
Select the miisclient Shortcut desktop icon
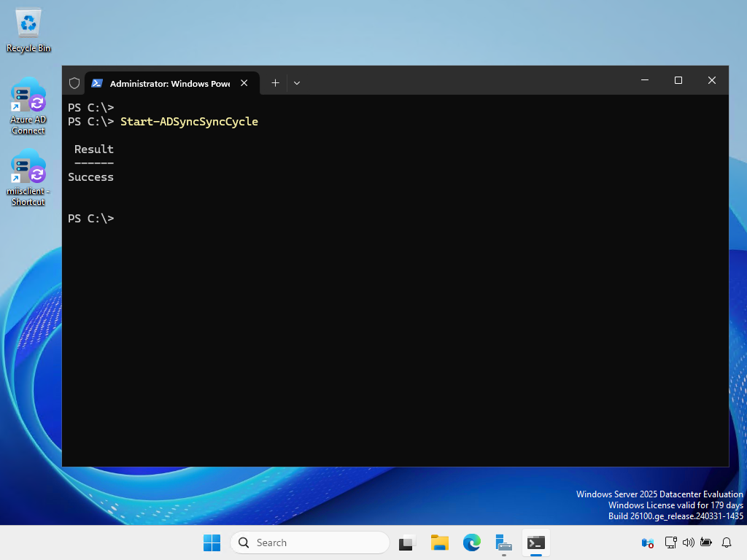click(28, 178)
